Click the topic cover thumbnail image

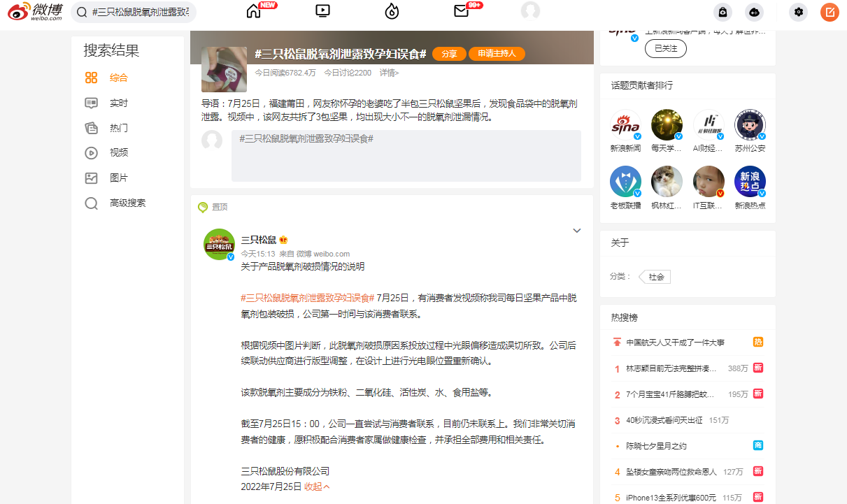click(224, 69)
